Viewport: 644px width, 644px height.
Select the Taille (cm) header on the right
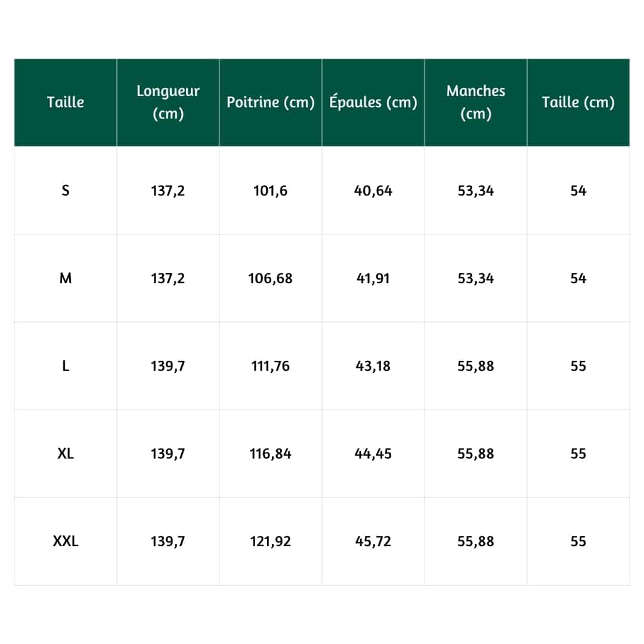578,103
